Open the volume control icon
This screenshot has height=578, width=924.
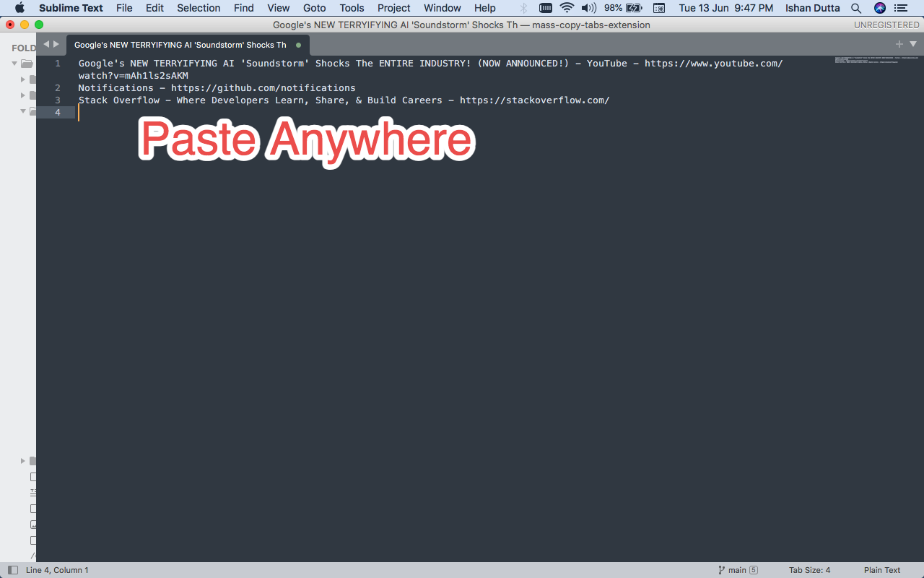[588, 8]
